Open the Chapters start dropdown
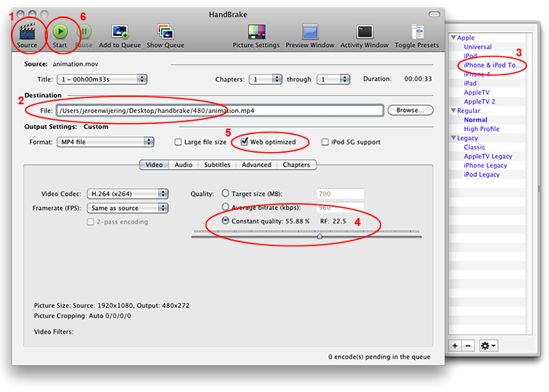Image resolution: width=549 pixels, height=392 pixels. tap(265, 79)
